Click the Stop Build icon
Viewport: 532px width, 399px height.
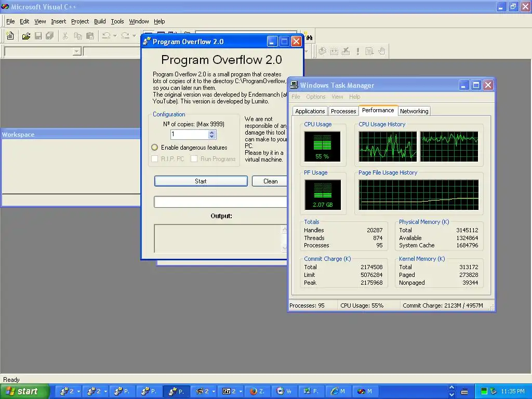tap(345, 51)
